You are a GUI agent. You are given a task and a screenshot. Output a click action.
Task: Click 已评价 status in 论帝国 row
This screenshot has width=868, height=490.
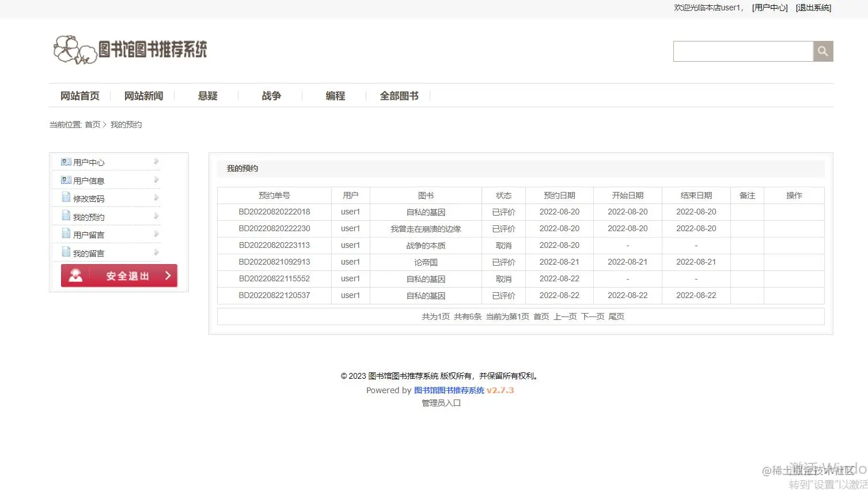[503, 262]
